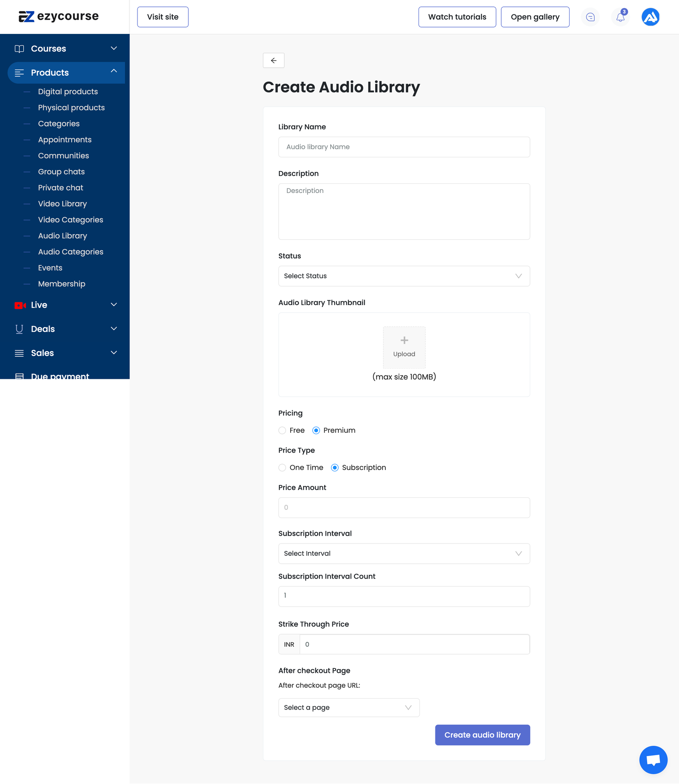Image resolution: width=679 pixels, height=784 pixels.
Task: Open the Select Interval dropdown
Action: (404, 554)
